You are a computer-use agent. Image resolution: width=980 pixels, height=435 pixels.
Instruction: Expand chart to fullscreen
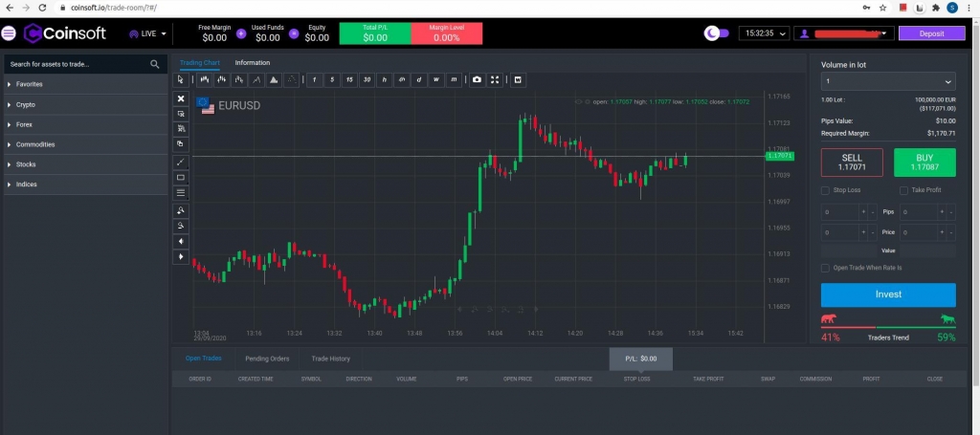click(x=495, y=80)
